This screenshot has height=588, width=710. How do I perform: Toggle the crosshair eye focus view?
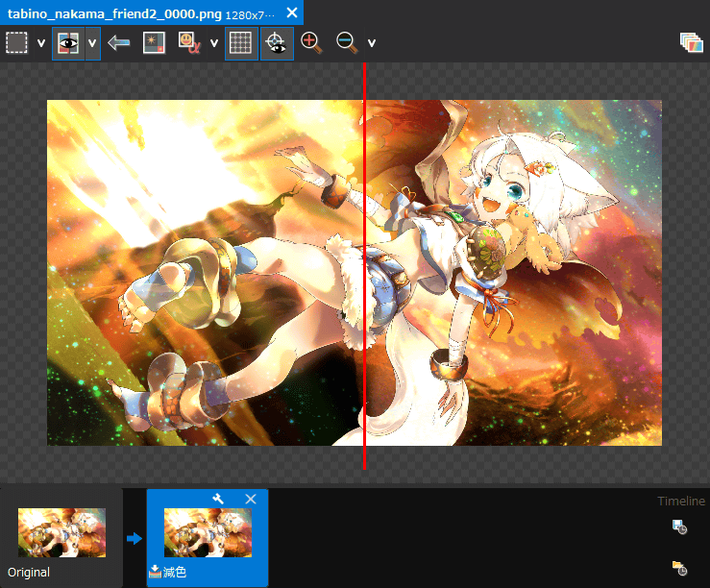pyautogui.click(x=277, y=43)
